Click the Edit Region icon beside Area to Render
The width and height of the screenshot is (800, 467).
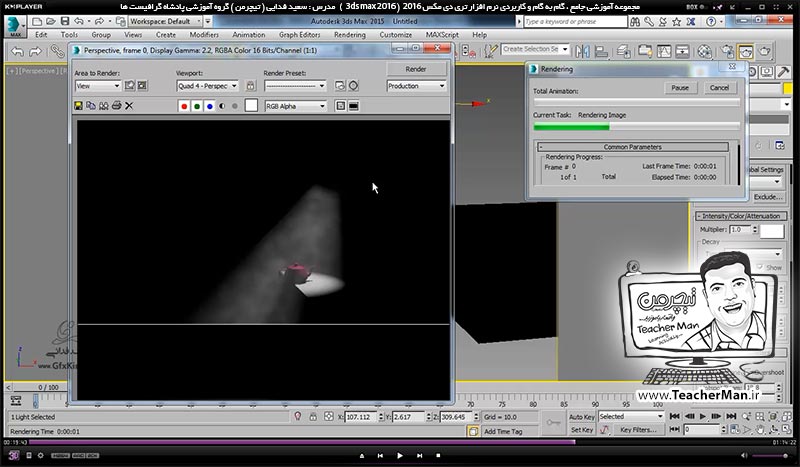[130, 86]
